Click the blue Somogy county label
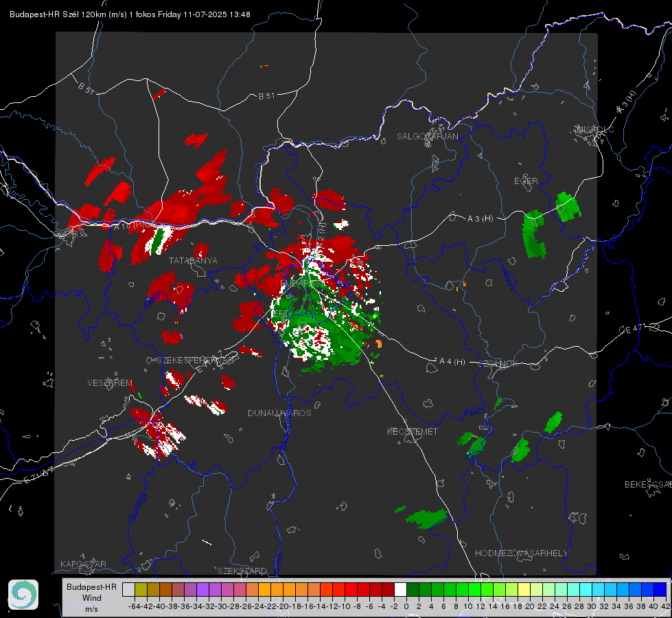This screenshot has width=672, height=618. coord(137,507)
